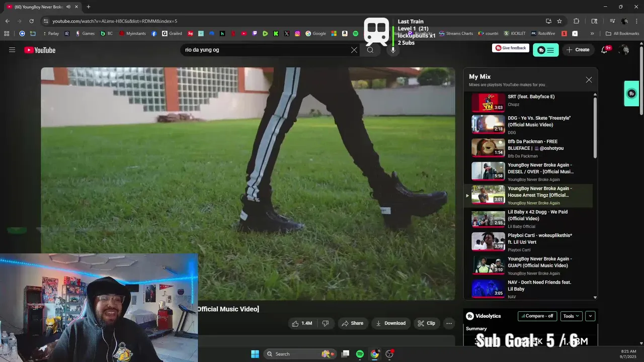Open the All Bookmarks folder
The width and height of the screenshot is (644, 362).
tap(622, 34)
